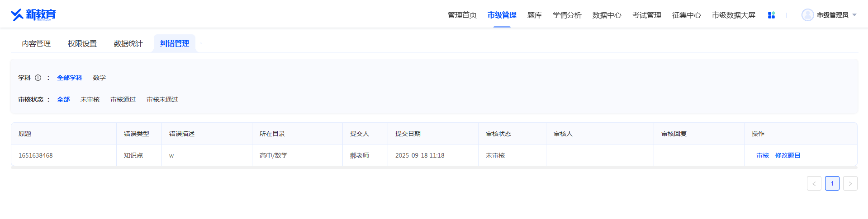The width and height of the screenshot is (868, 219).
Task: Click the 修改题目 link
Action: pos(787,155)
